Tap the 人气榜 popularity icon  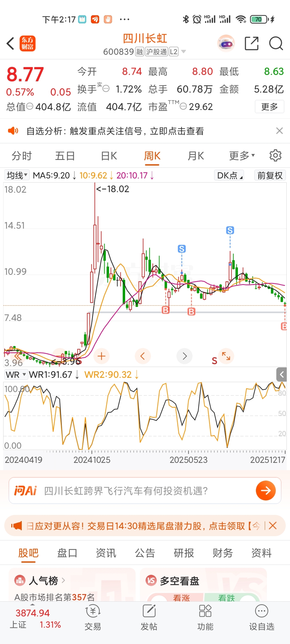point(20,581)
